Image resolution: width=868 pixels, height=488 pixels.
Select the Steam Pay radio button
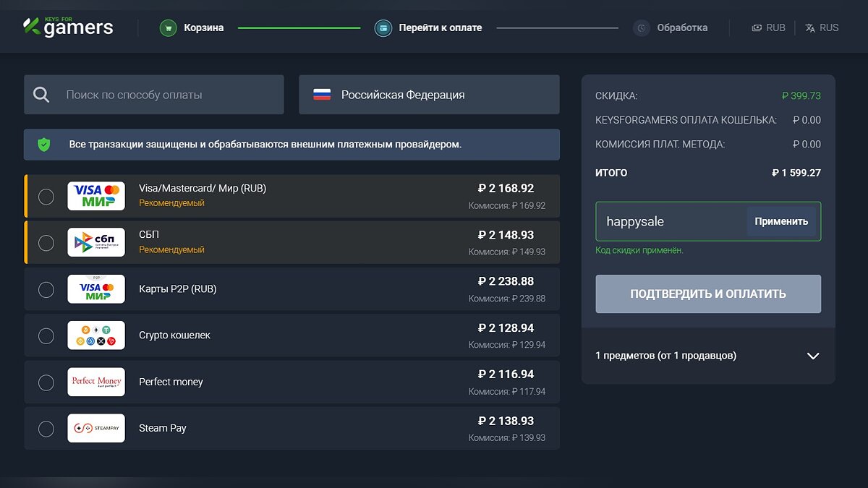coord(46,429)
